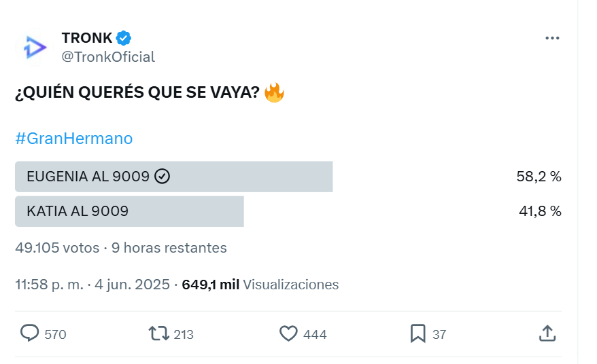Click the TRONK profile avatar

tap(35, 48)
